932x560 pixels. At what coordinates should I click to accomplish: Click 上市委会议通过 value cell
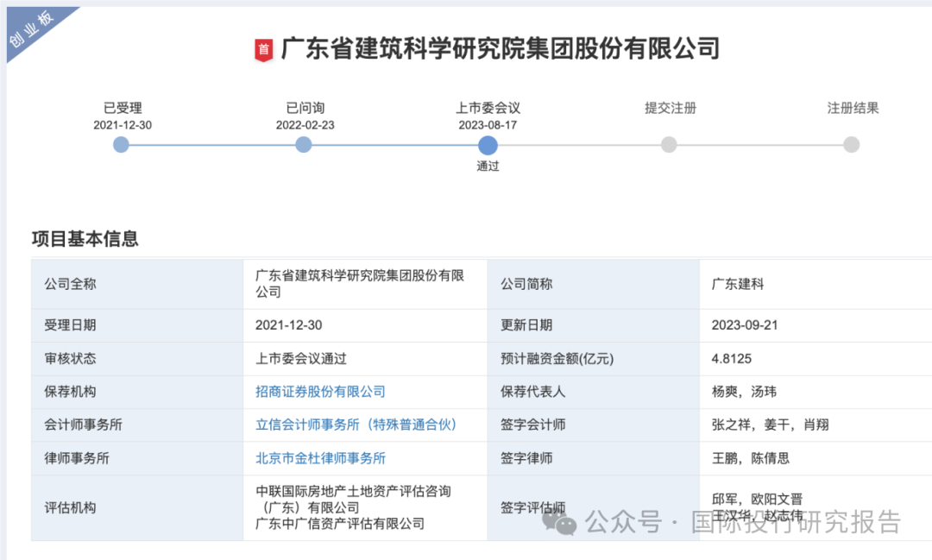365,359
